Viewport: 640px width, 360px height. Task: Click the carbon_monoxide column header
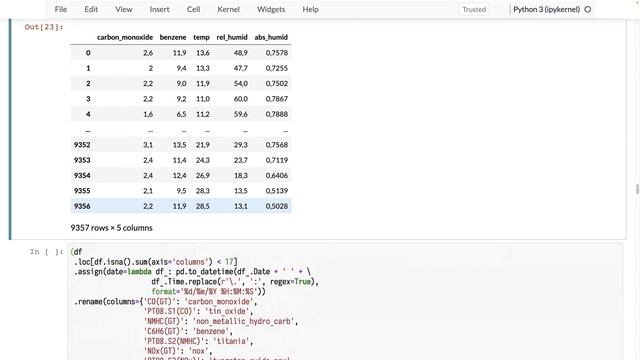pyautogui.click(x=125, y=37)
